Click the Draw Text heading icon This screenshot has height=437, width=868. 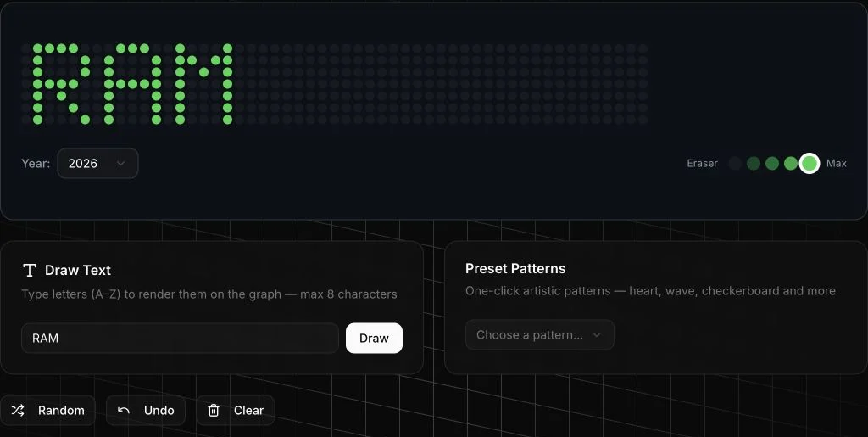pos(30,271)
